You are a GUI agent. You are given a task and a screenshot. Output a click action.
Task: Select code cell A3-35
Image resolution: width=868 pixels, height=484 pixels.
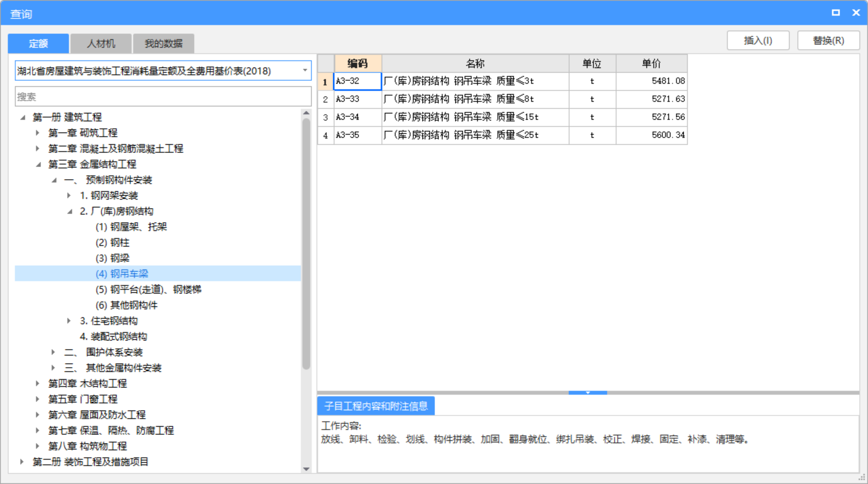click(358, 135)
